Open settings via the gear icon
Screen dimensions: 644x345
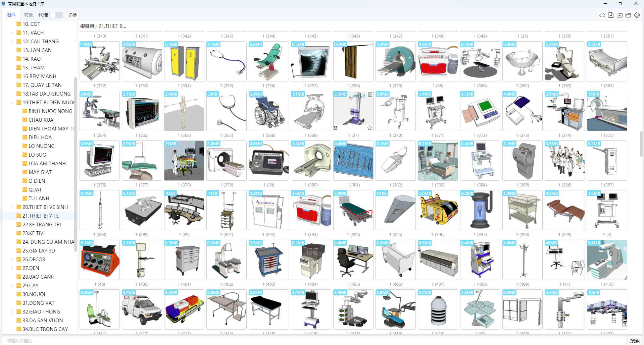tap(637, 15)
